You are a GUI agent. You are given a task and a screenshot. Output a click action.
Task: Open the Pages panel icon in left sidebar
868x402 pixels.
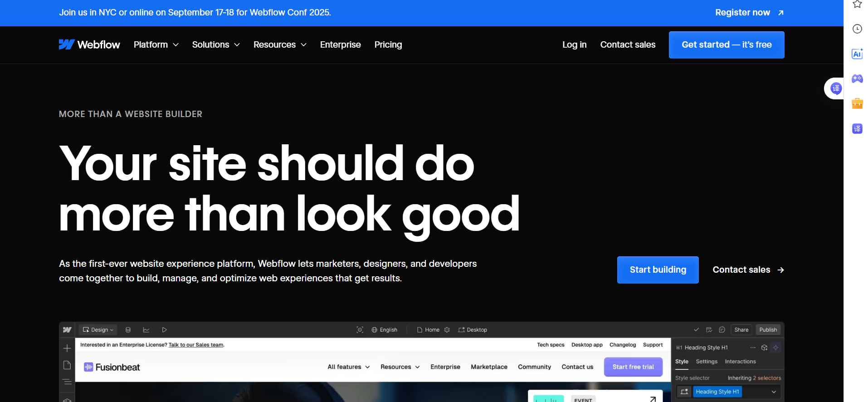point(67,365)
